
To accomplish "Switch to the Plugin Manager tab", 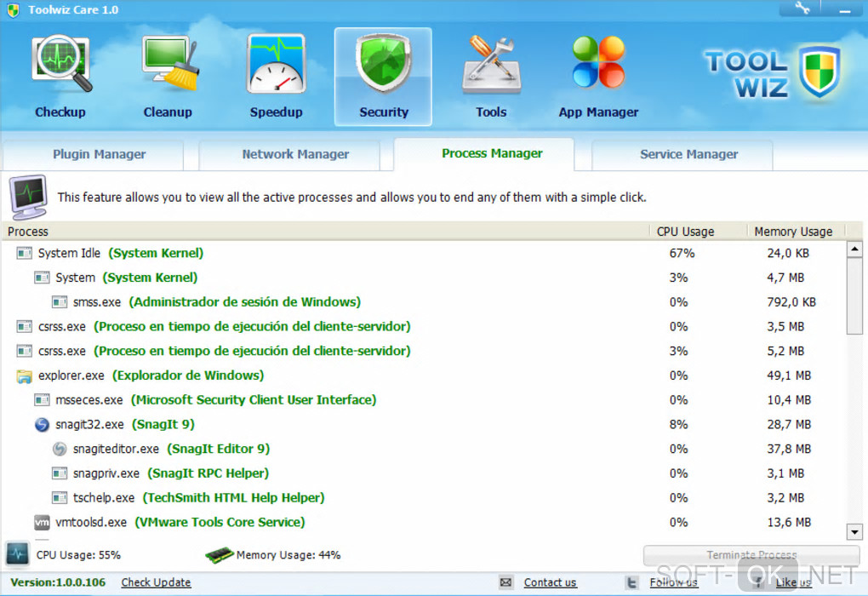I will pyautogui.click(x=93, y=155).
